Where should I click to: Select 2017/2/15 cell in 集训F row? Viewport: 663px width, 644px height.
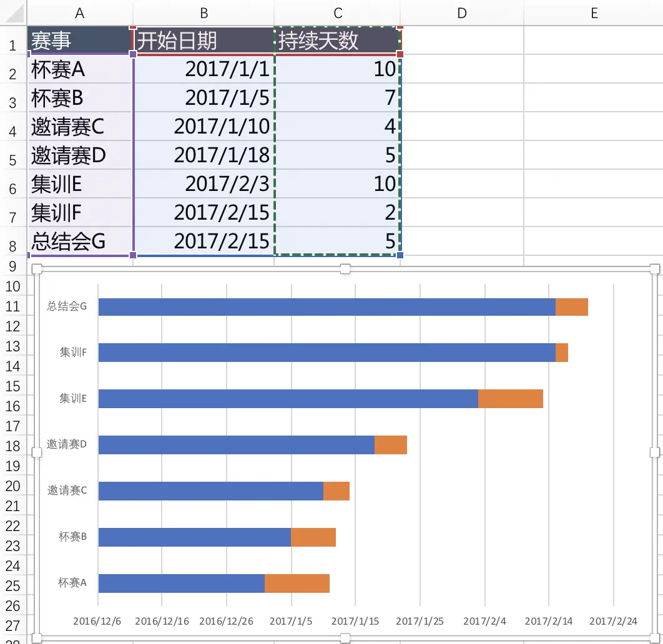pos(204,213)
